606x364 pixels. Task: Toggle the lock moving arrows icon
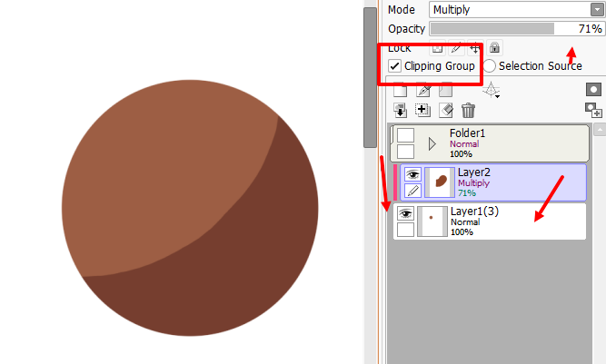point(475,48)
